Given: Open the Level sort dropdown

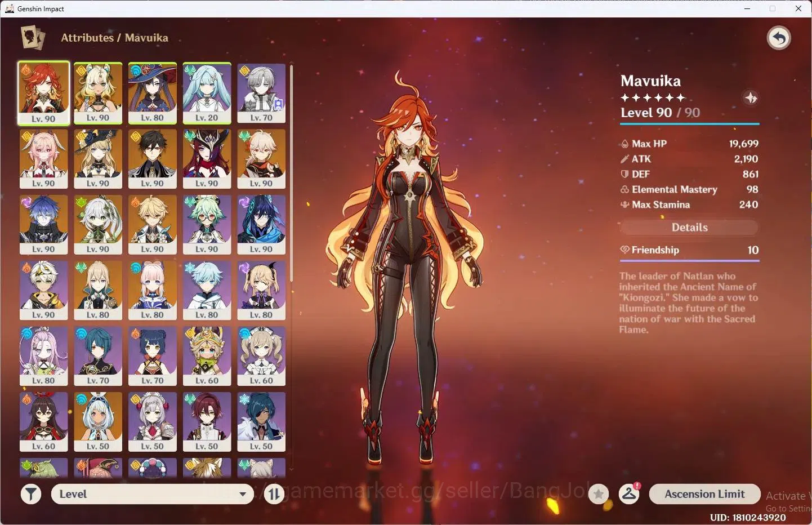Looking at the screenshot, I should point(153,494).
